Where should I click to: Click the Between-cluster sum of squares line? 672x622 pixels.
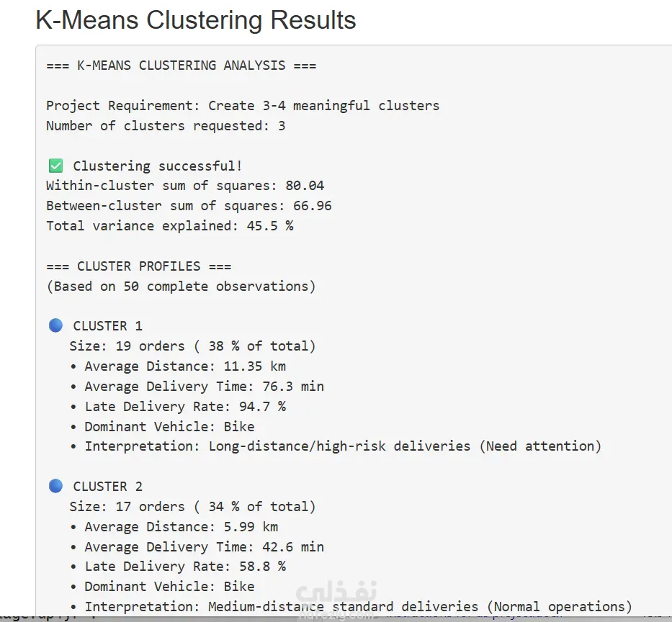[x=189, y=206]
